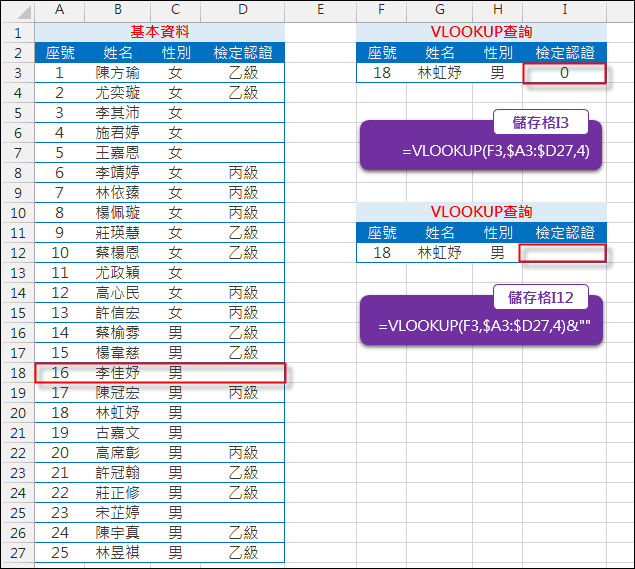Click the lower VLOOKUP查詢 title in row 10
Image resolution: width=635 pixels, height=569 pixels.
point(481,212)
